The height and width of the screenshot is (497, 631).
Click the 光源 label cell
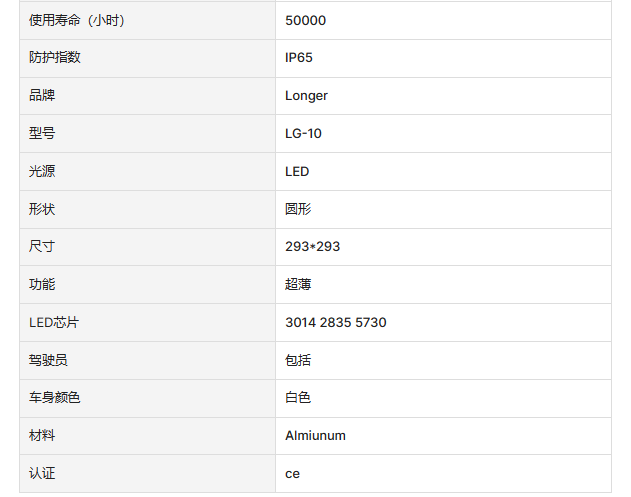click(x=42, y=171)
